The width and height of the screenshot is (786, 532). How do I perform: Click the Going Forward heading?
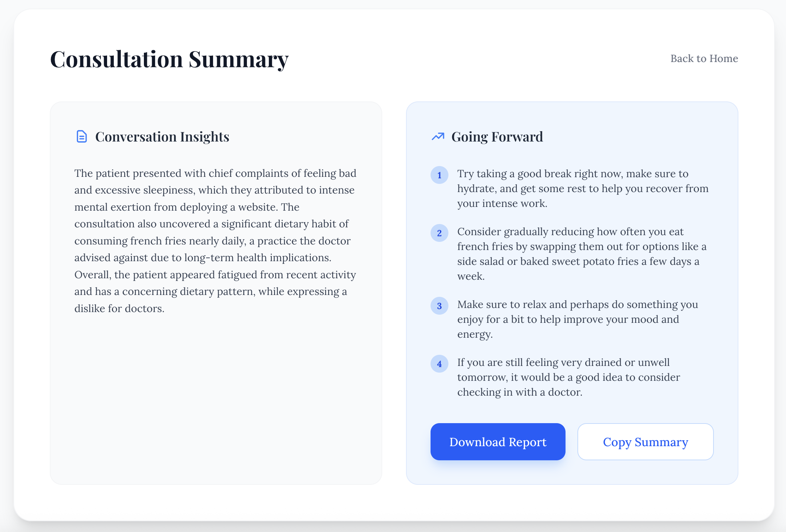coord(497,137)
